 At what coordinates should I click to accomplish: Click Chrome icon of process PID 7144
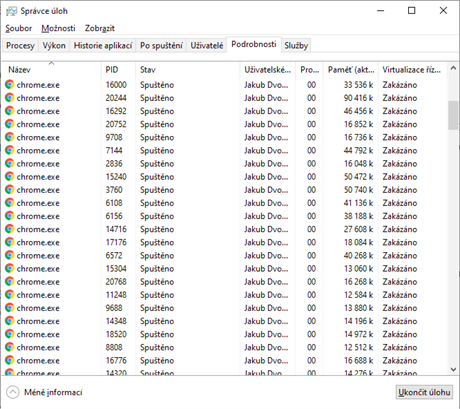click(x=10, y=150)
